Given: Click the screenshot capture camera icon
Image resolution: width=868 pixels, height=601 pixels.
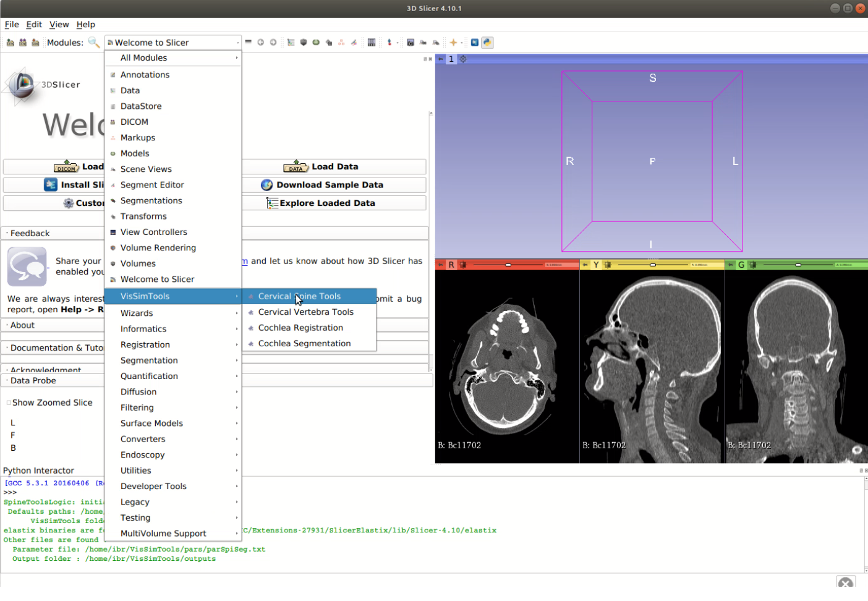Looking at the screenshot, I should tap(410, 43).
